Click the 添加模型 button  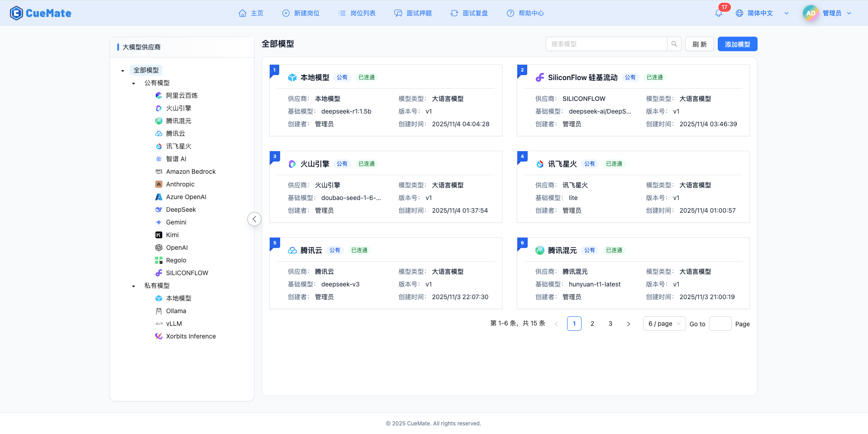[x=737, y=44]
